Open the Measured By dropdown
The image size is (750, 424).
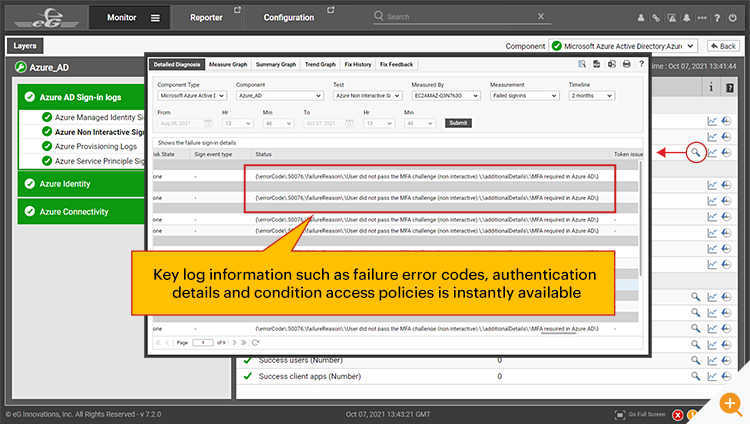(x=446, y=96)
